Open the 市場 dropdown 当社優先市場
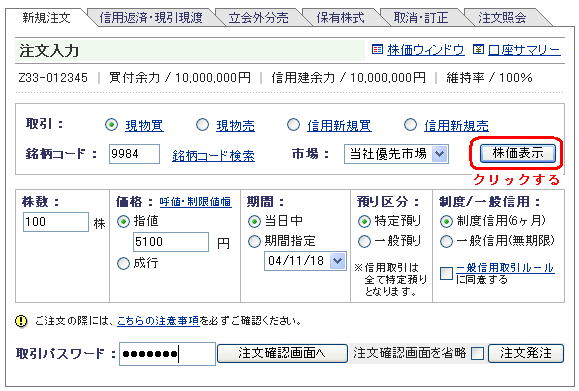Screen dimensions: 579x391 (x=396, y=154)
